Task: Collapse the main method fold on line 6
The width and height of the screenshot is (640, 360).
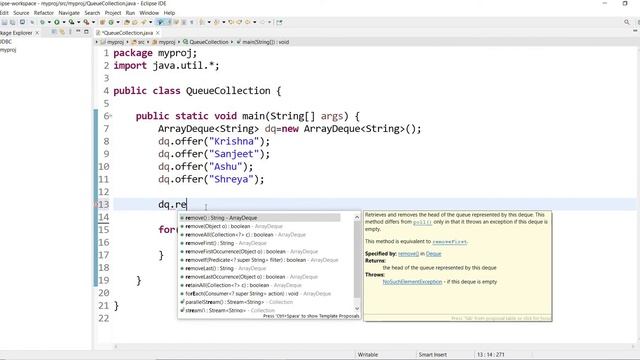Action: (x=110, y=116)
